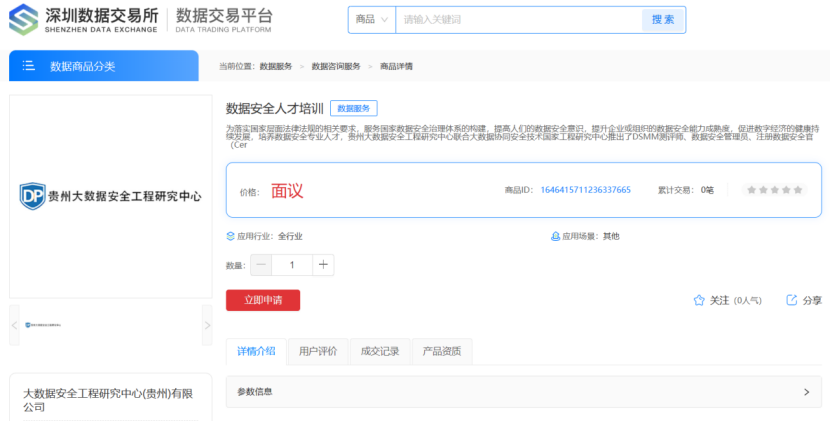The width and height of the screenshot is (830, 422).
Task: Click the 其他 scenario value
Action: tap(611, 236)
